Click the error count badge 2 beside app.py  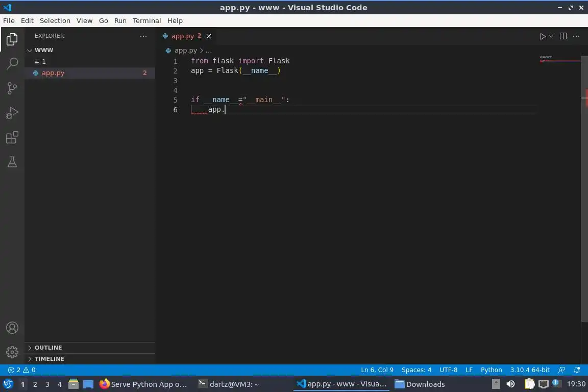[x=145, y=73]
